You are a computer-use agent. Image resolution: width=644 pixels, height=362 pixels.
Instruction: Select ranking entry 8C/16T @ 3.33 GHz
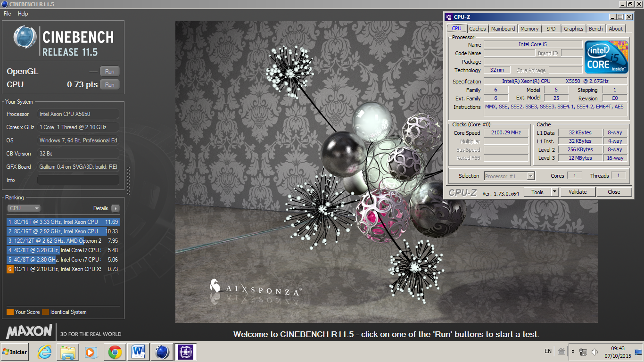(63, 222)
